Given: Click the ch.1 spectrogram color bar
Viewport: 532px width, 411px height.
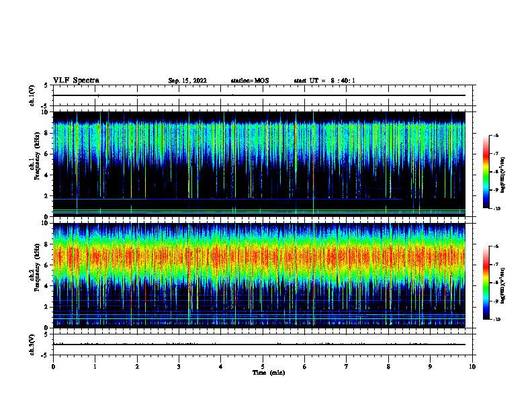Looking at the screenshot, I should click(x=486, y=172).
